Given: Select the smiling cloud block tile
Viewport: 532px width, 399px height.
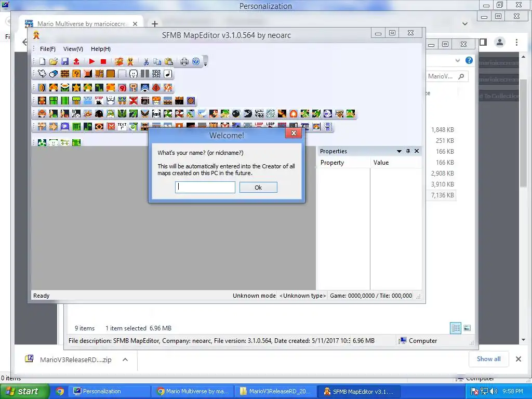Looking at the screenshot, I should coord(134,74).
